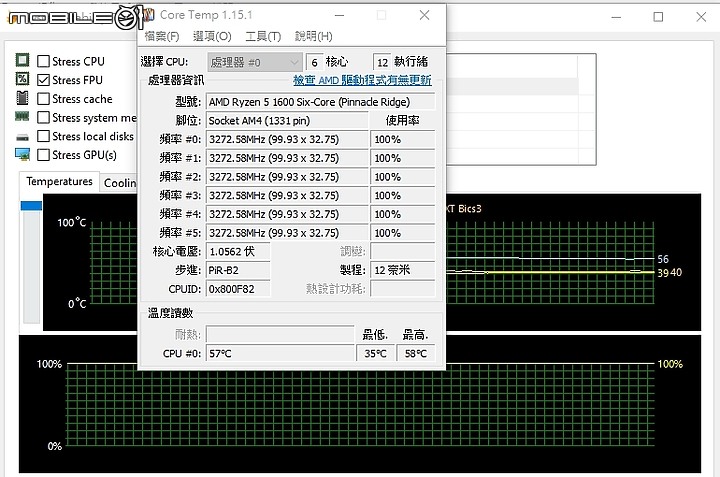Screen dimensions: 720x477
Task: Switch to the Cooling tab behind Core Temp
Action: (x=119, y=183)
